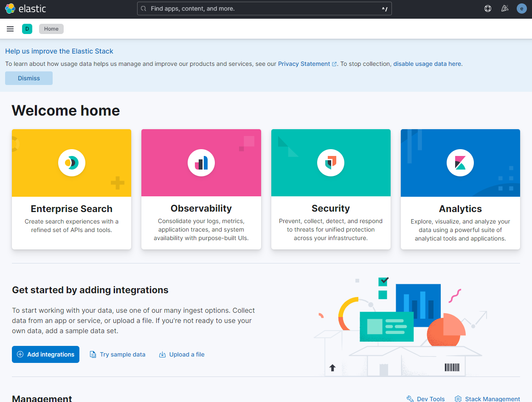
Task: Click the Security card description text
Action: point(331,229)
